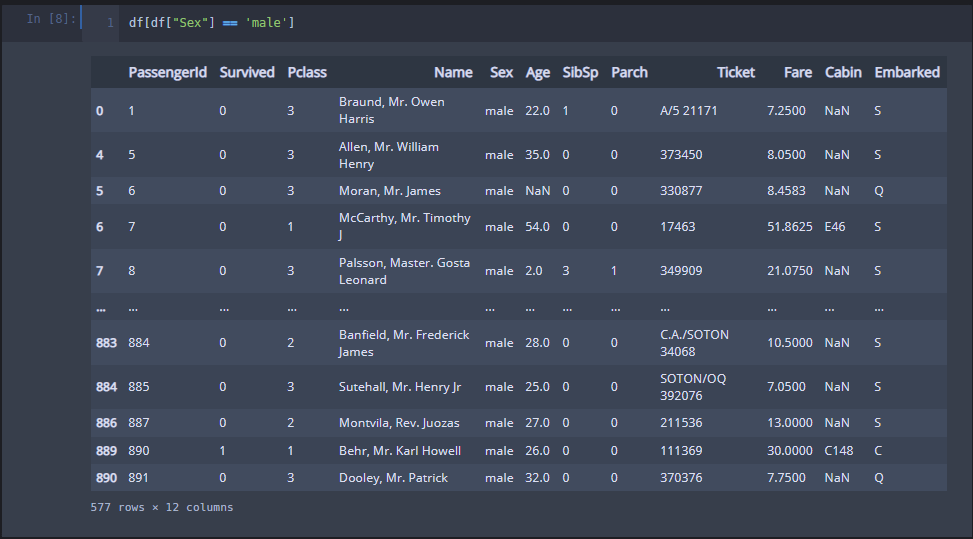Screen dimensions: 973x539
Task: Select the In [8] cell prompt
Action: pyautogui.click(x=51, y=19)
